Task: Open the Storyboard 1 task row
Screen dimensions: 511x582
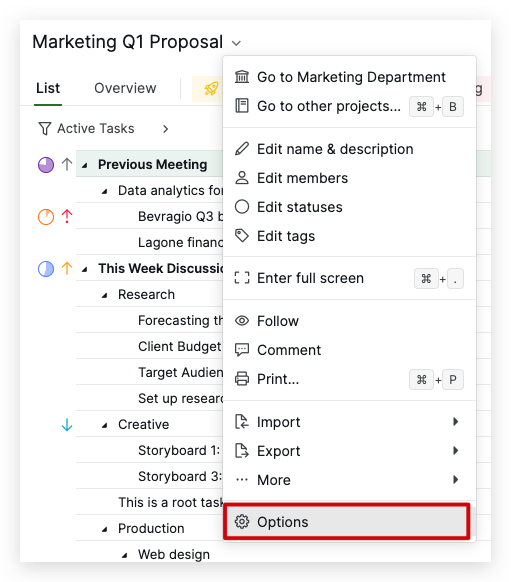Action: 150,450
